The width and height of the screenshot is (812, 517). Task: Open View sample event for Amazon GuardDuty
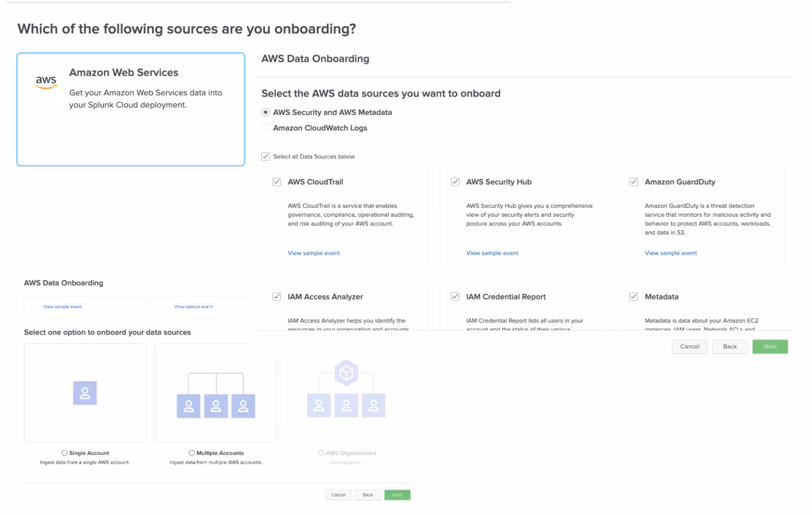point(670,253)
